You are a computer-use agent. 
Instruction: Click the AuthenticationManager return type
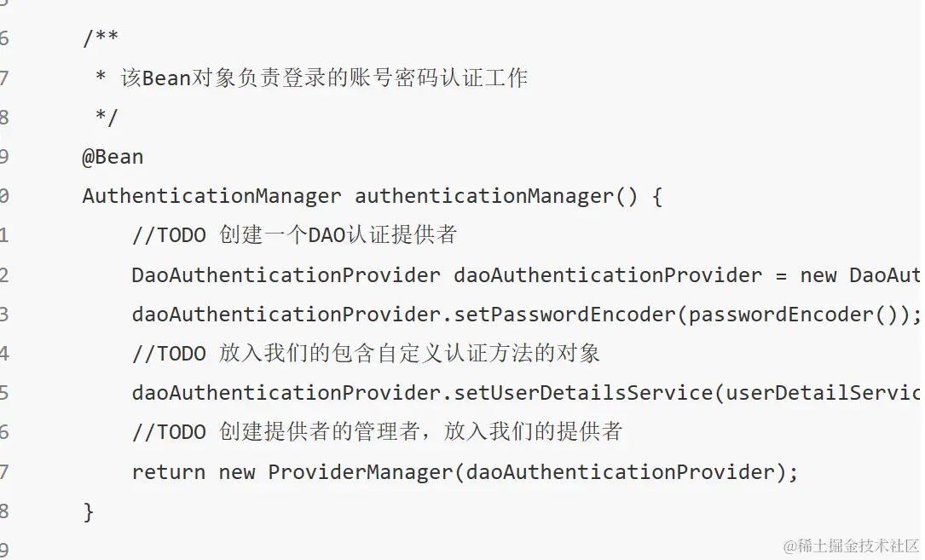[x=211, y=196]
